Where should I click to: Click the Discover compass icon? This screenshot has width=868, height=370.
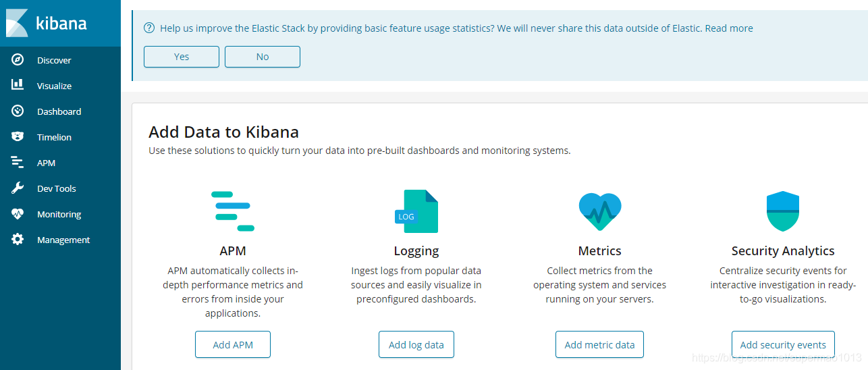(x=18, y=60)
